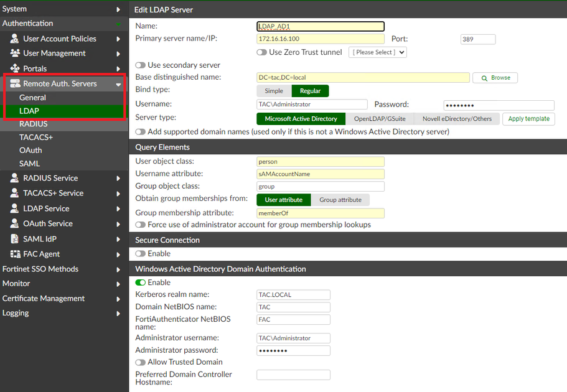
Task: Click the SAML IdP icon
Action: 15,239
